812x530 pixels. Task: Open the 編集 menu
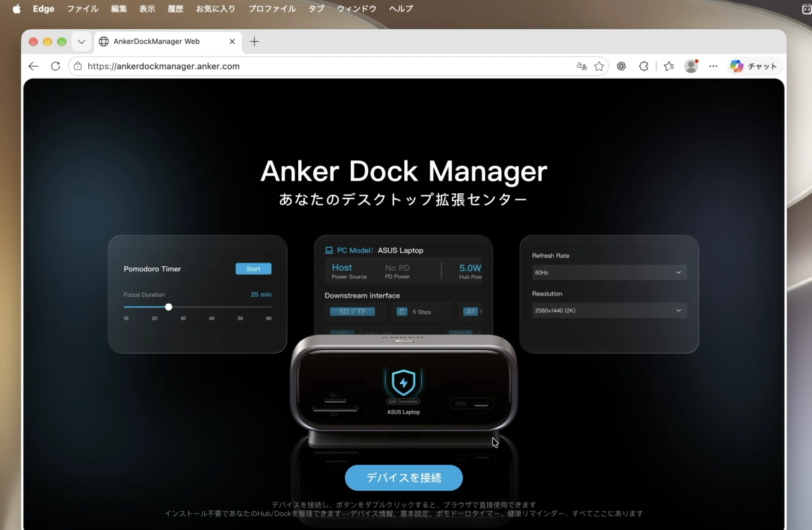pyautogui.click(x=119, y=9)
